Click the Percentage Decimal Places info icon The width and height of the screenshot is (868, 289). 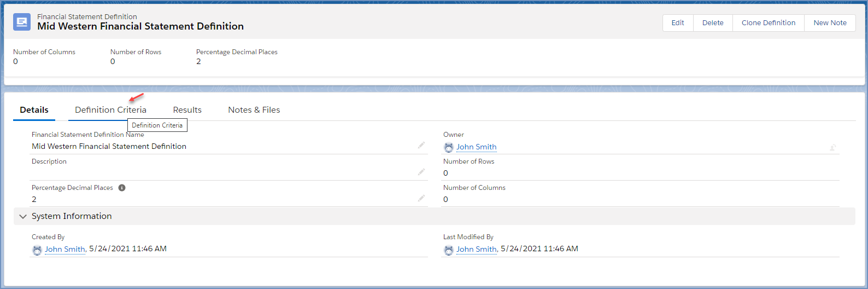coord(122,188)
